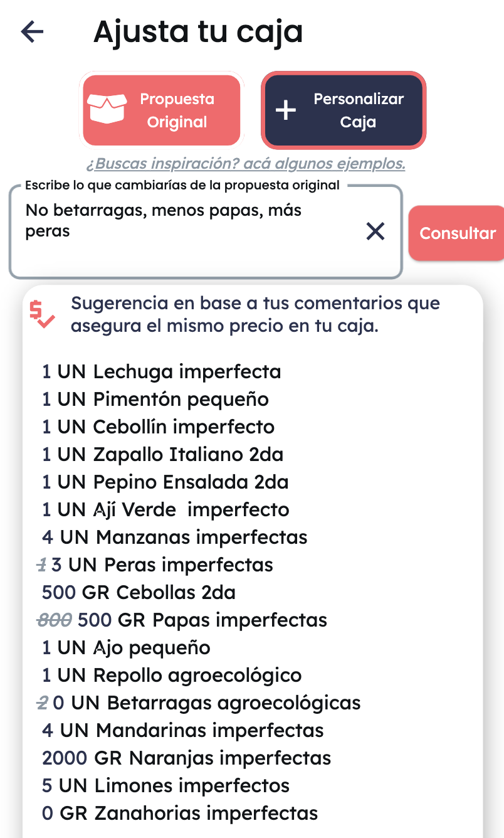
Task: Click the Sugerencia same-price message text
Action: 255,315
